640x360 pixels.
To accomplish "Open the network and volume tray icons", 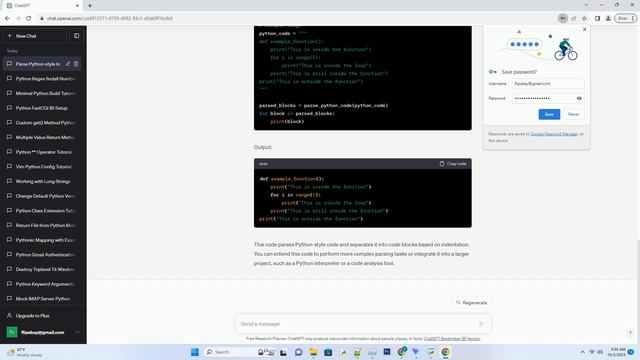I will point(596,352).
